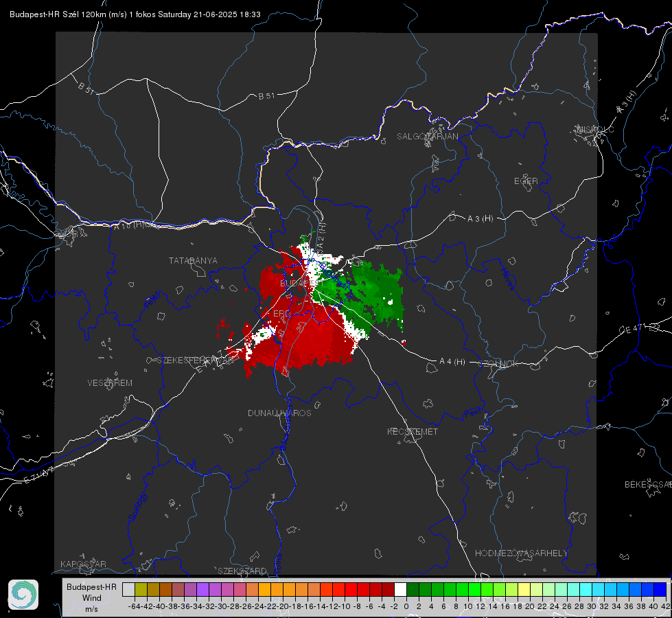Click the SZEKSZÁRD city label
Image resolution: width=672 pixels, height=618 pixels.
242,571
